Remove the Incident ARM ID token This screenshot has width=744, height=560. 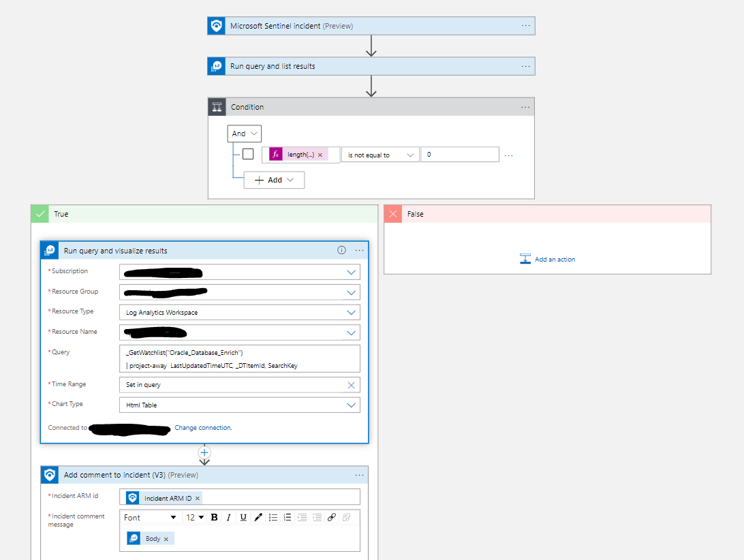198,498
